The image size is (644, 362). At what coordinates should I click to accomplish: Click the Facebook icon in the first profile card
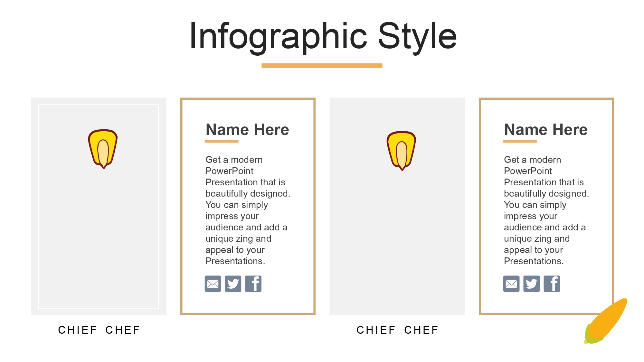(253, 284)
